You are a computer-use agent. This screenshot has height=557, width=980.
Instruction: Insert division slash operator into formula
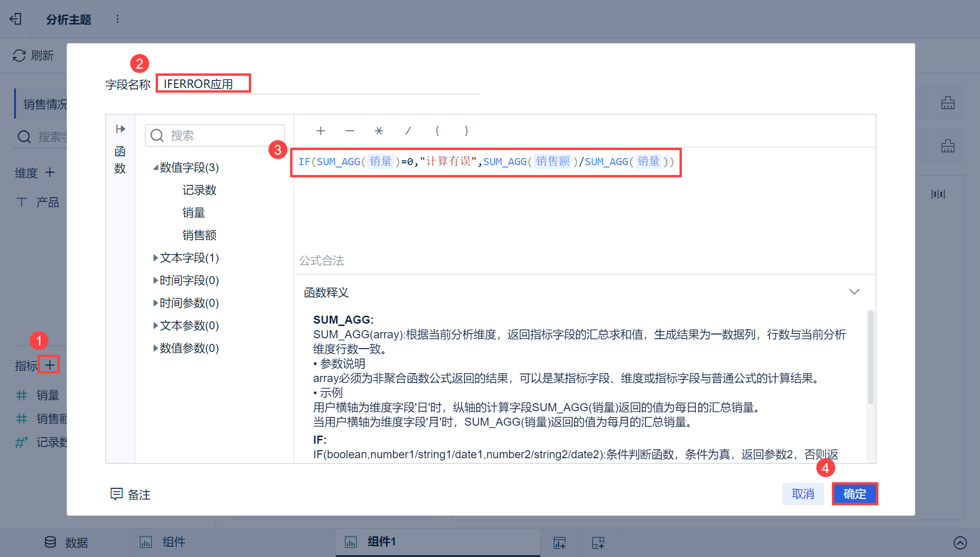408,131
